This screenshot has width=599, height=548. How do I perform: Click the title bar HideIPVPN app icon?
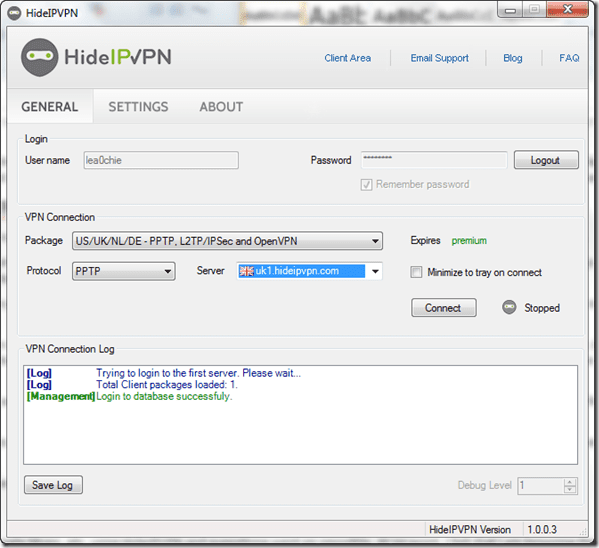click(14, 13)
